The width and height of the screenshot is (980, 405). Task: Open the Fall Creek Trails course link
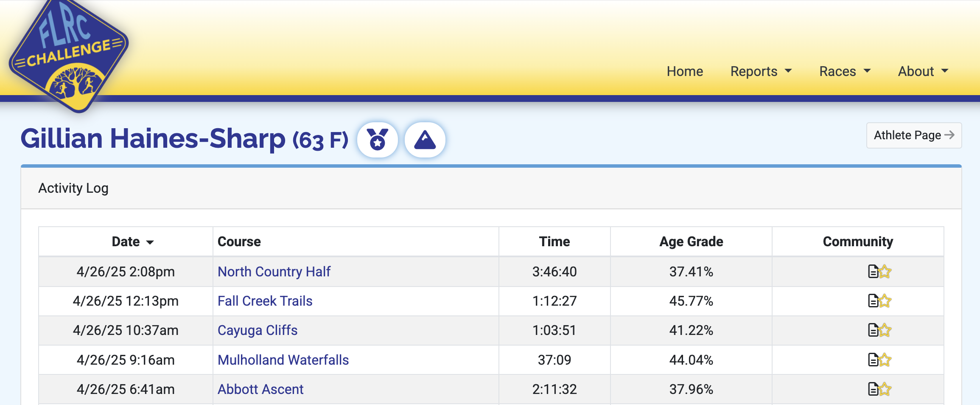[265, 301]
